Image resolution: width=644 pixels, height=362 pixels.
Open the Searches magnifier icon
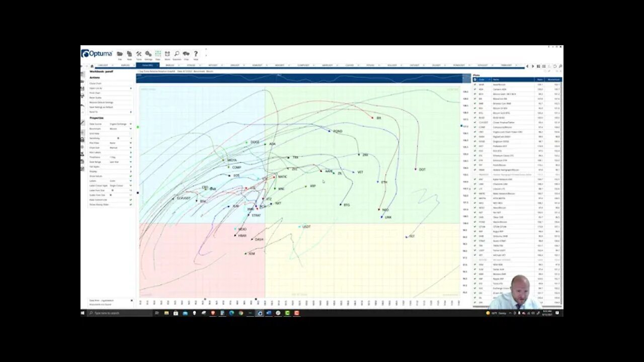coord(177,54)
